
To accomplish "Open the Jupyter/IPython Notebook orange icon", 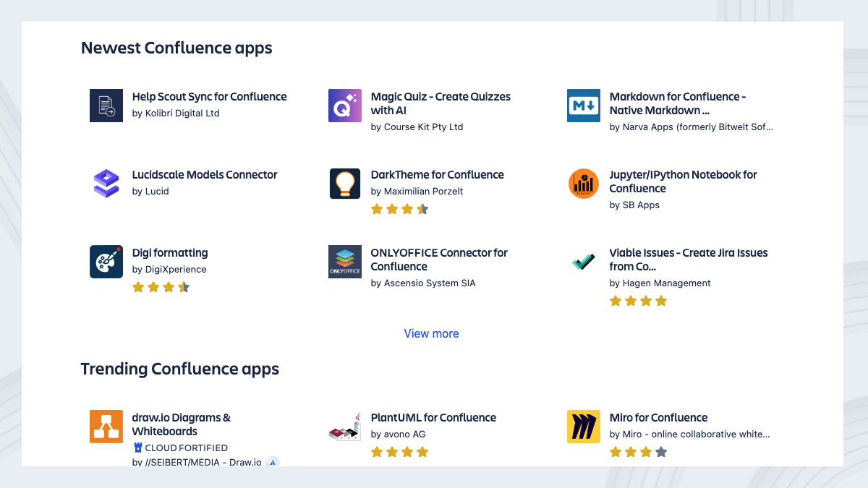I will tap(584, 184).
